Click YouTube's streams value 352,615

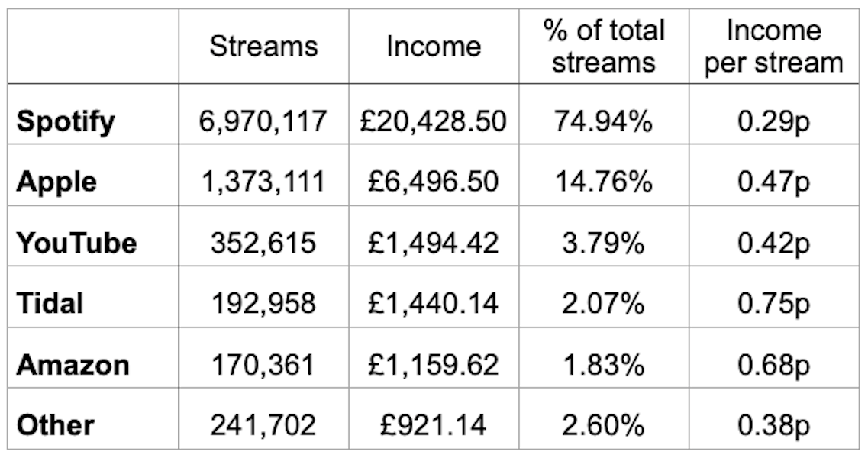tap(263, 243)
